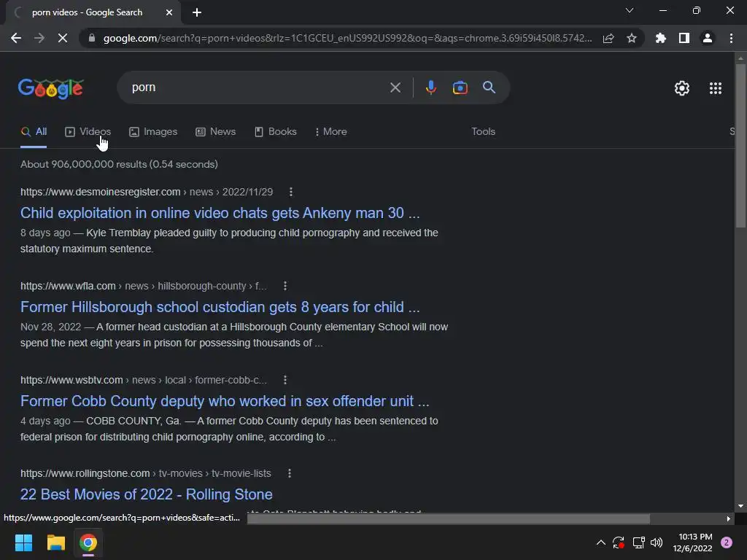Image resolution: width=747 pixels, height=560 pixels.
Task: Click the scroll down arrow
Action: click(x=740, y=506)
